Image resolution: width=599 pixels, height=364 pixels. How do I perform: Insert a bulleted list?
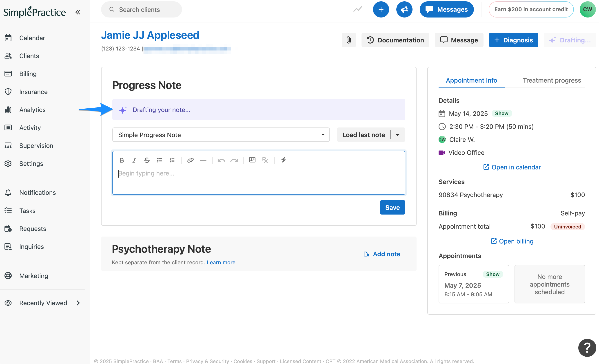[160, 160]
